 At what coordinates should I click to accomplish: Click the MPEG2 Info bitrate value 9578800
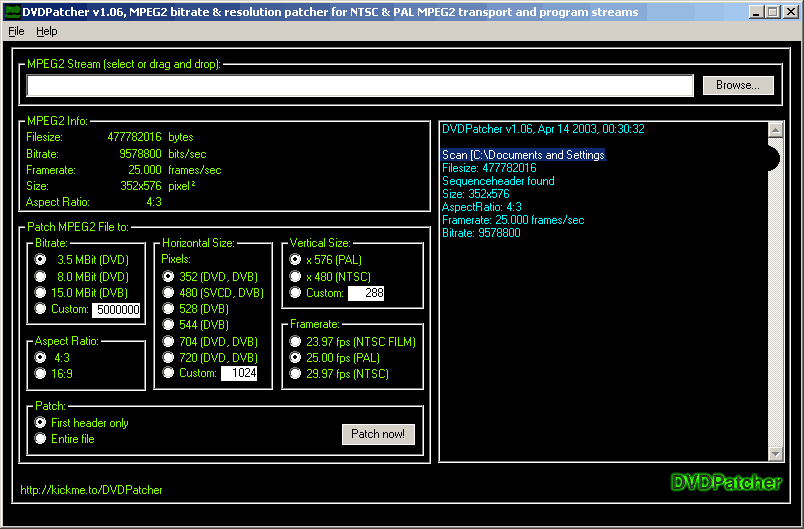(x=140, y=154)
